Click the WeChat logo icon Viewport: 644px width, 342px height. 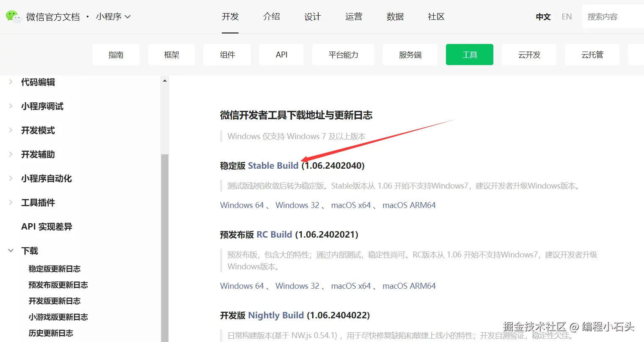13,16
